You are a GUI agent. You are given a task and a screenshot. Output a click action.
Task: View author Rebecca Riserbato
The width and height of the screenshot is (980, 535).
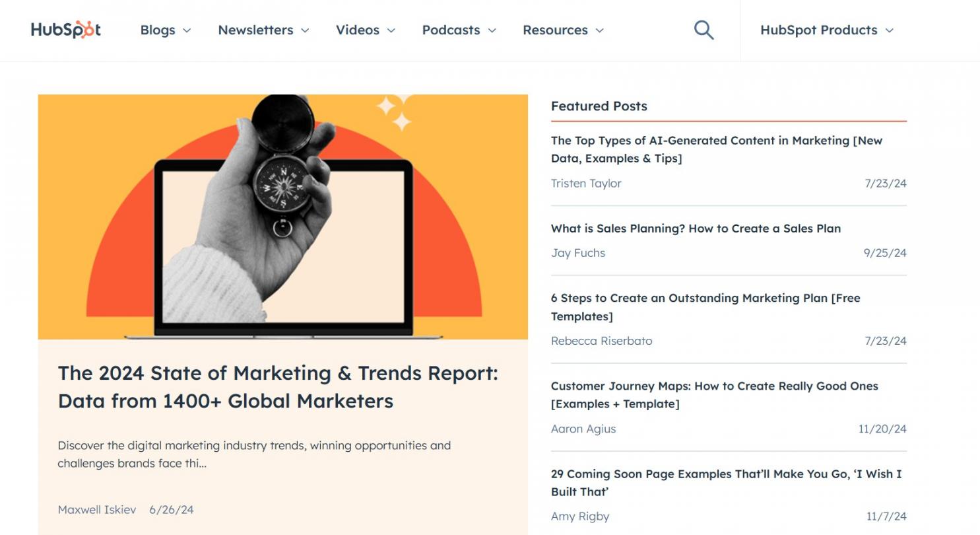[x=602, y=341]
